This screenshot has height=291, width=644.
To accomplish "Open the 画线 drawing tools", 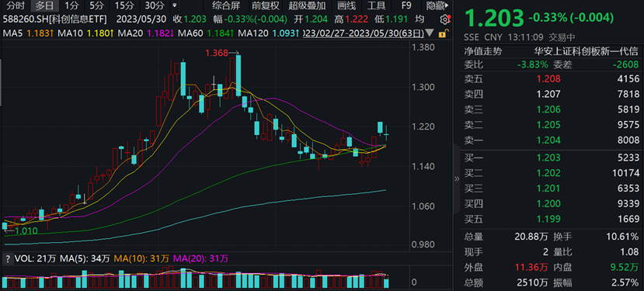I will coord(346,5).
